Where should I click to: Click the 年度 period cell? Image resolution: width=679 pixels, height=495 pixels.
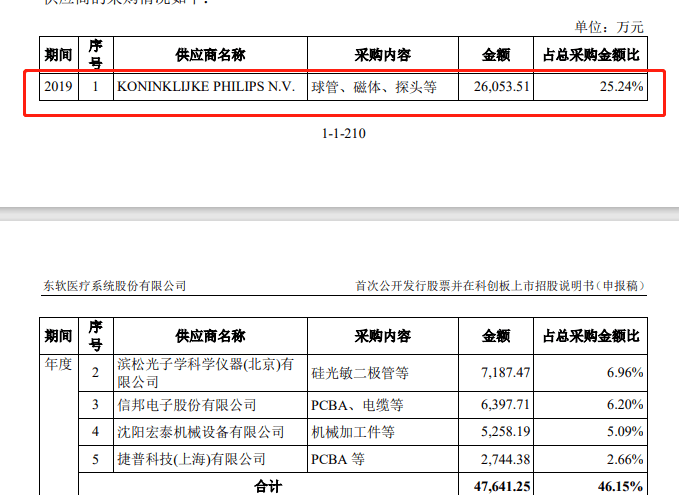pos(58,364)
